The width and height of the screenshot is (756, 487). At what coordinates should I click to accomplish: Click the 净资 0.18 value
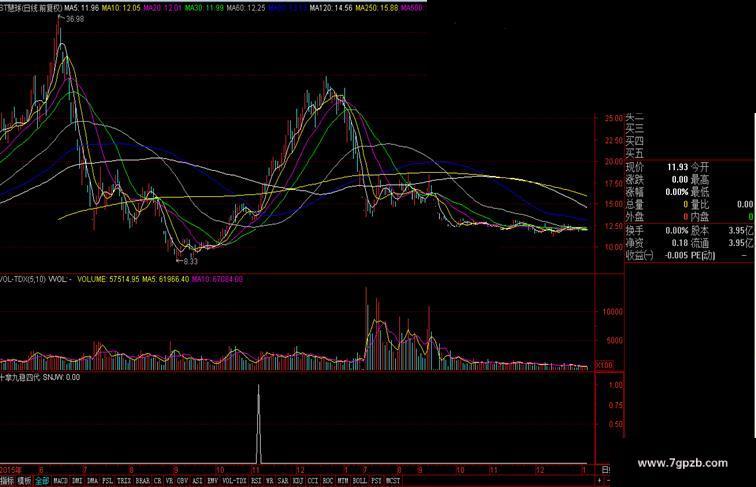(680, 244)
